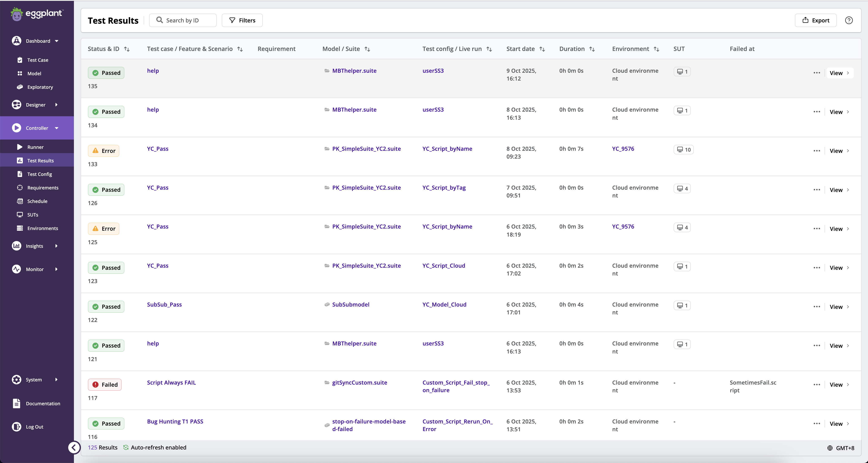Screen dimensions: 868x463
Task: Open the MBThelper.suite link for result 135
Action: click(x=354, y=70)
